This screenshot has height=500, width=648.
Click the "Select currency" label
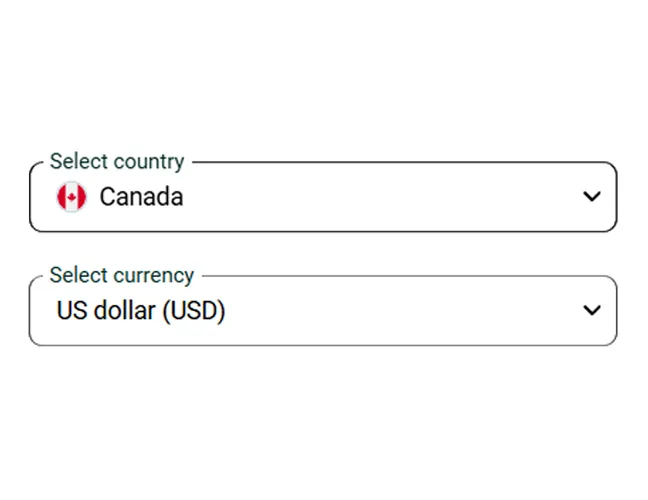coord(122,275)
